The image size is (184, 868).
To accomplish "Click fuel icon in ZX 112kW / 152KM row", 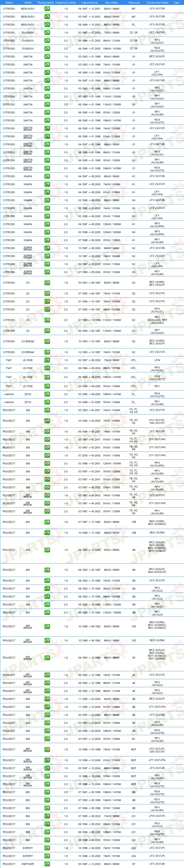I will [x=47, y=320].
